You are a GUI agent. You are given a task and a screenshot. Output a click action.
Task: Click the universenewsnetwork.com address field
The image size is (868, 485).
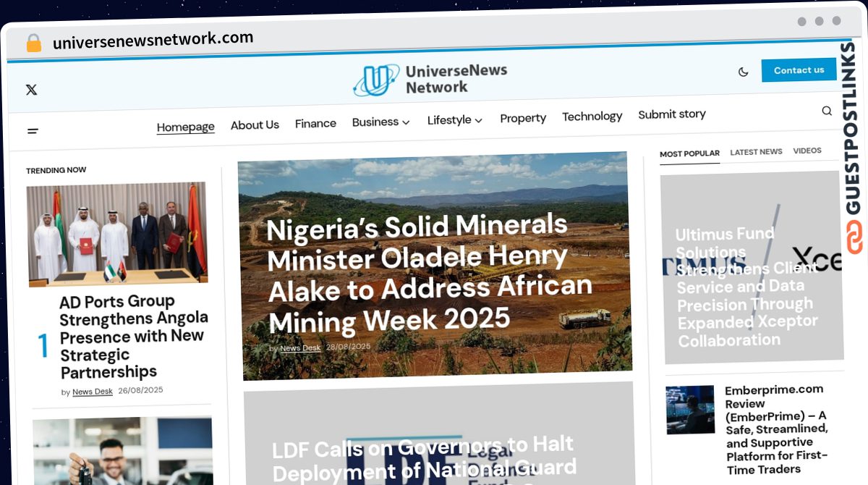[153, 41]
